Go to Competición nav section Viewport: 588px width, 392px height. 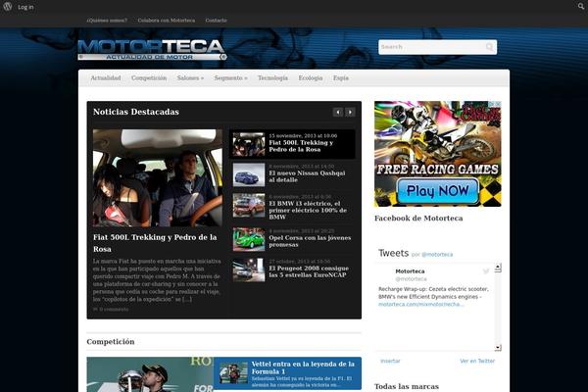point(149,78)
